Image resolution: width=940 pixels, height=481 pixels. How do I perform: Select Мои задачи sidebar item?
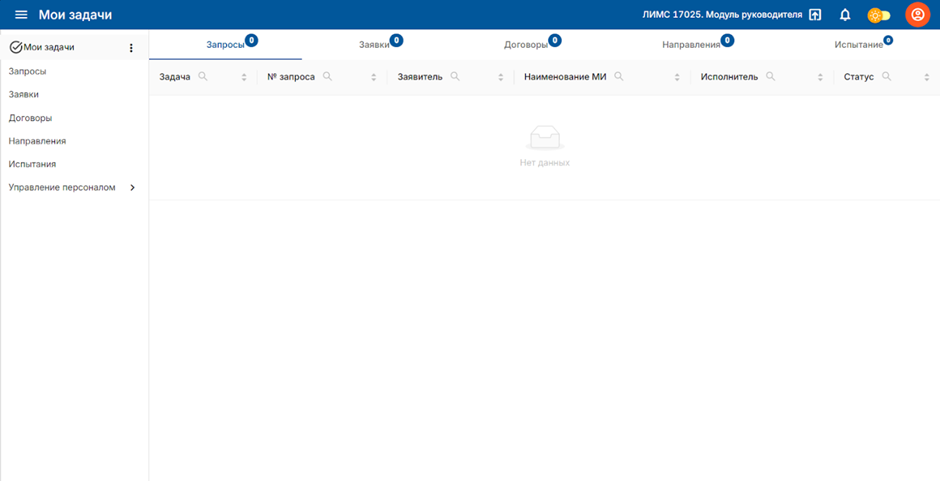pyautogui.click(x=48, y=47)
